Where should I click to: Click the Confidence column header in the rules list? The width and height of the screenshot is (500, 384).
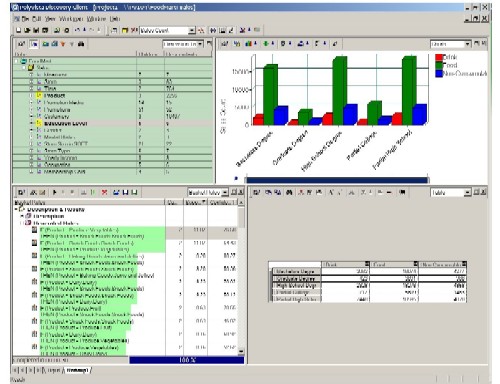pos(222,202)
